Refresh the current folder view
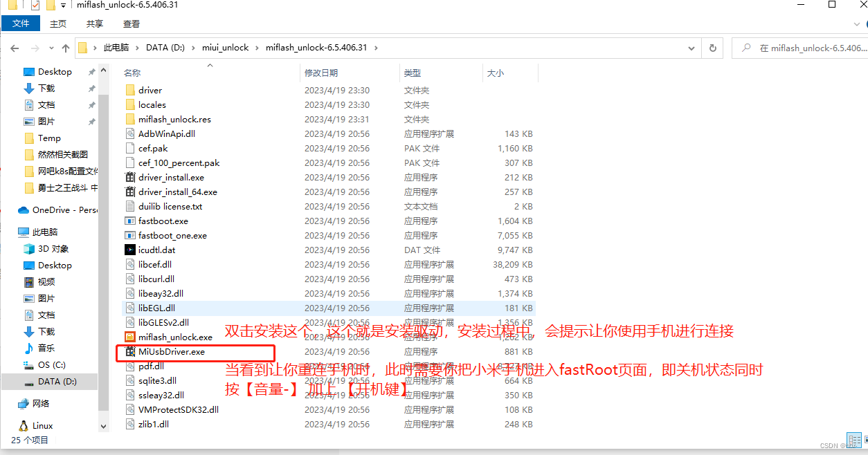Viewport: 868px width, 455px height. coord(712,48)
